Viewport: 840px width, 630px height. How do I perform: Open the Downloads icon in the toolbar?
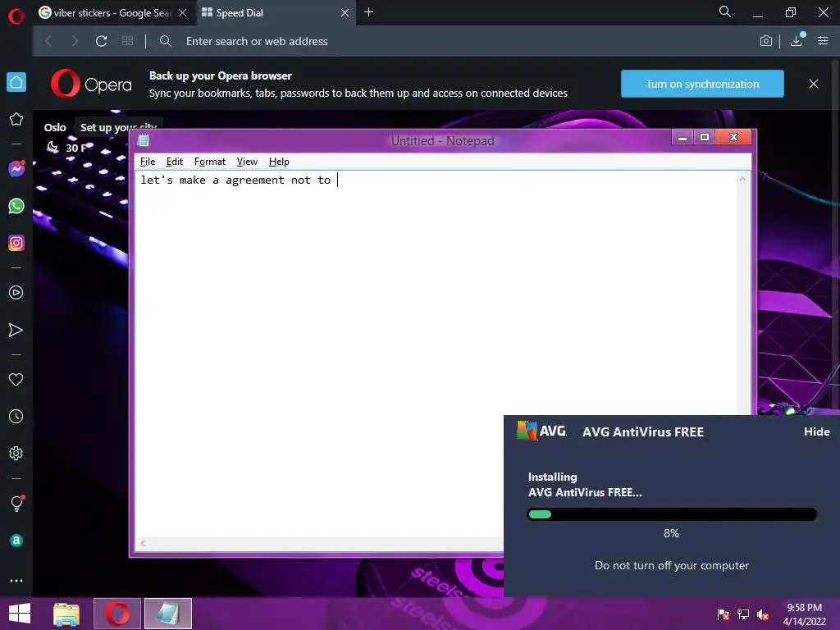click(x=797, y=40)
